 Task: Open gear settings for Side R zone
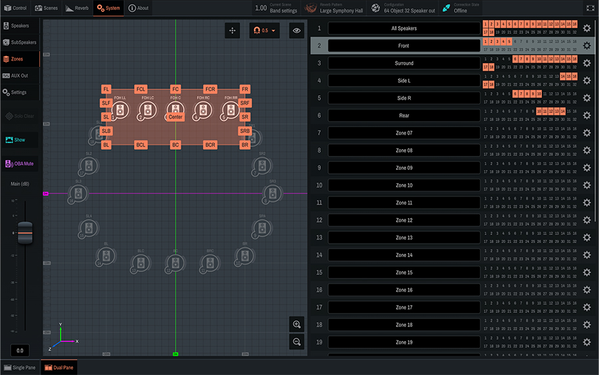coord(587,98)
